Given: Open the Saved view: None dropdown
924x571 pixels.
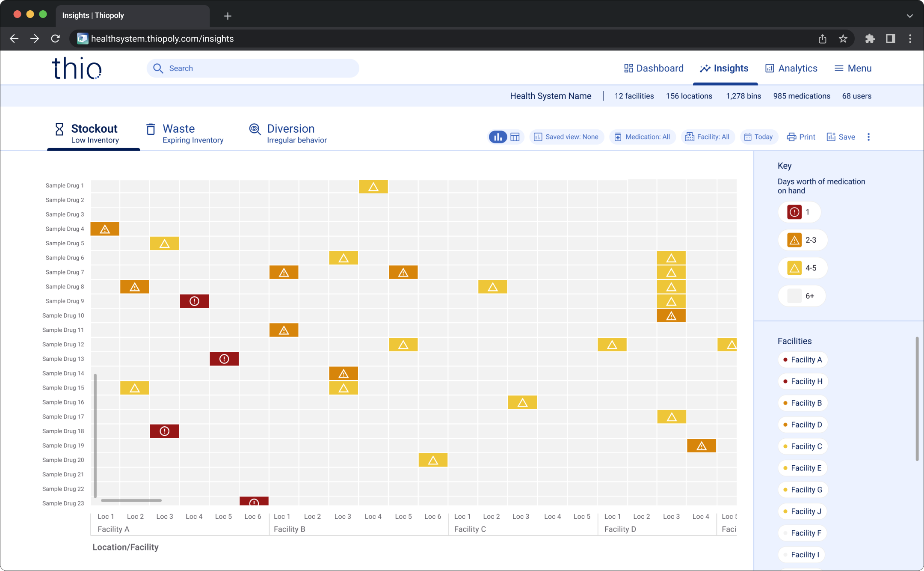Looking at the screenshot, I should [566, 137].
